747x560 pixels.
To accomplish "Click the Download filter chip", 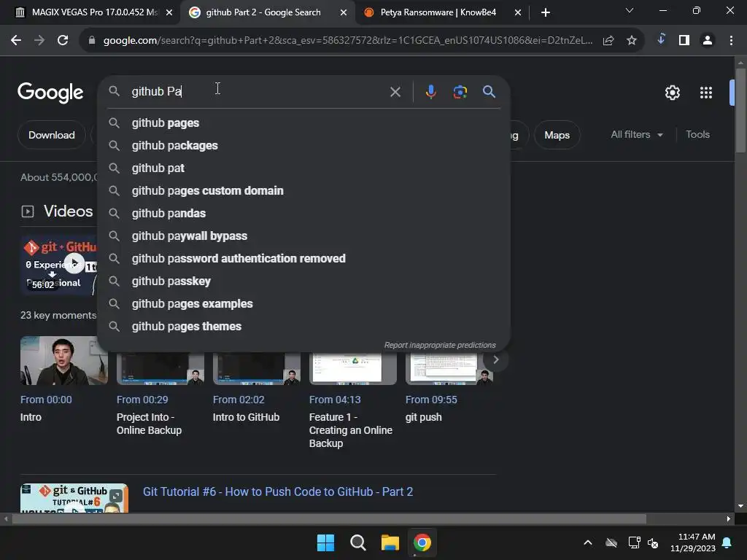I will 52,135.
